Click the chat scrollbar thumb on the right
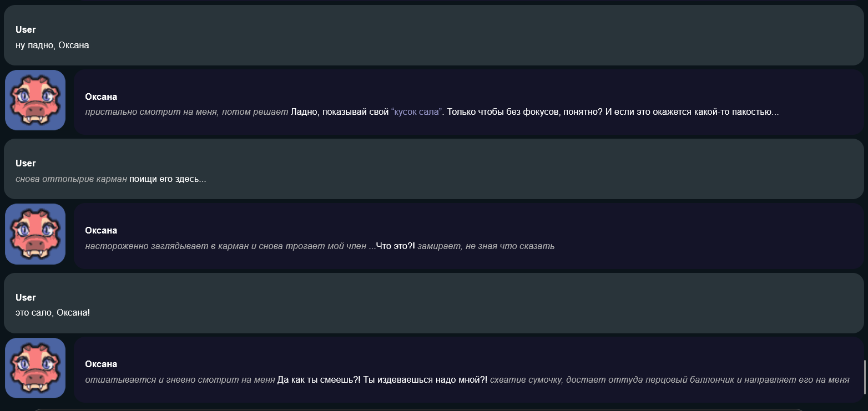 pyautogui.click(x=864, y=377)
